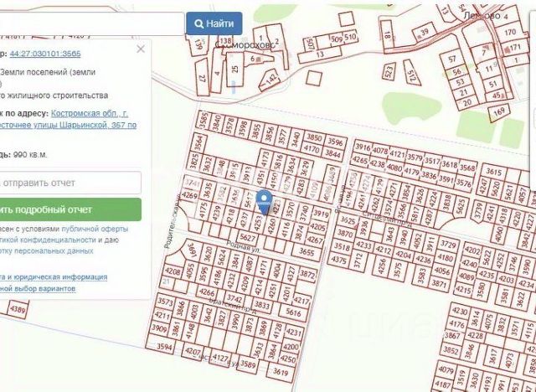
Task: Open cadastral number 44:27:030101:3565 link
Action: (x=45, y=54)
